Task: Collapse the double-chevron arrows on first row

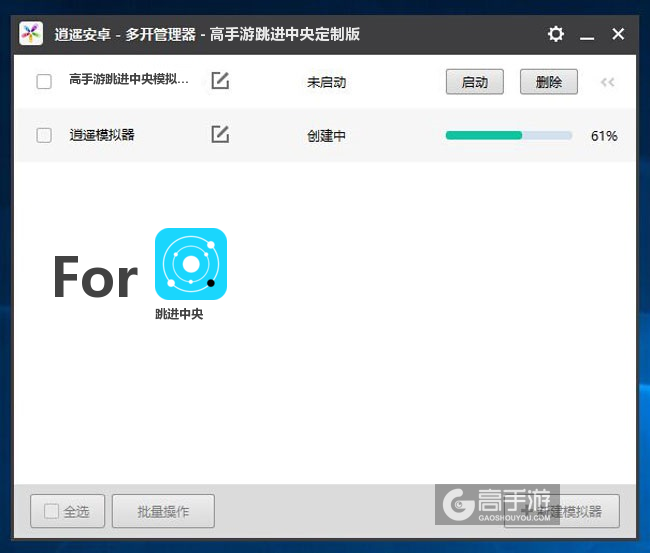Action: pos(608,82)
